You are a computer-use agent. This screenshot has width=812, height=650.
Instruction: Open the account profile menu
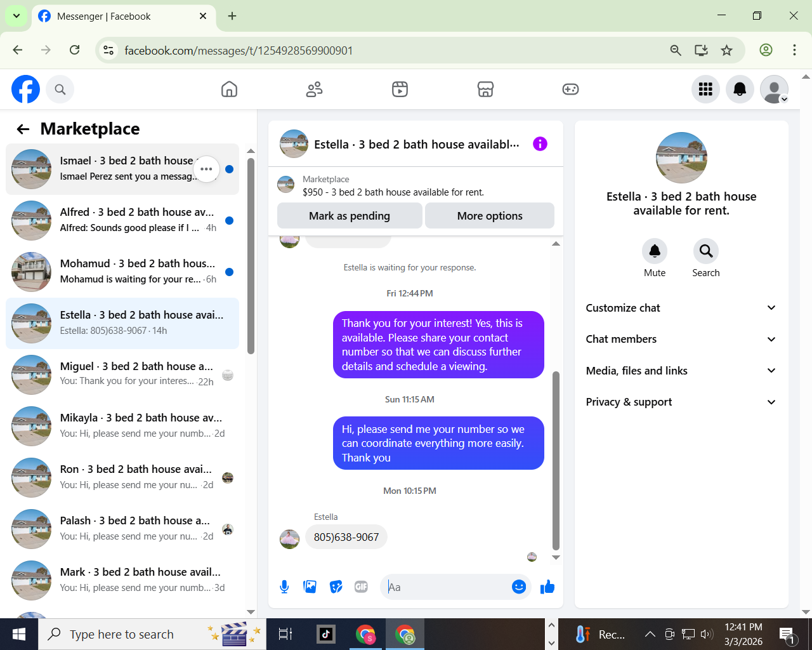tap(774, 90)
